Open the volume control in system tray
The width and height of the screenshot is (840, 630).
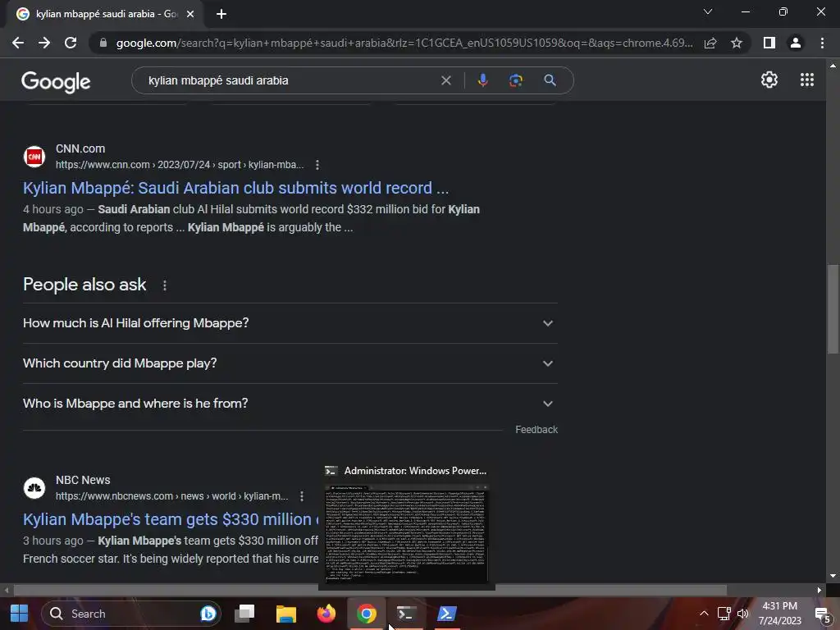742,614
